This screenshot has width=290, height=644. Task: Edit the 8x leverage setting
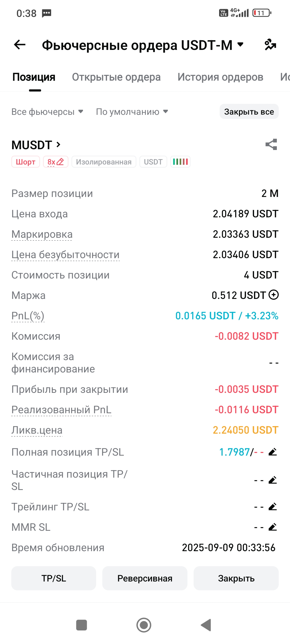point(56,162)
